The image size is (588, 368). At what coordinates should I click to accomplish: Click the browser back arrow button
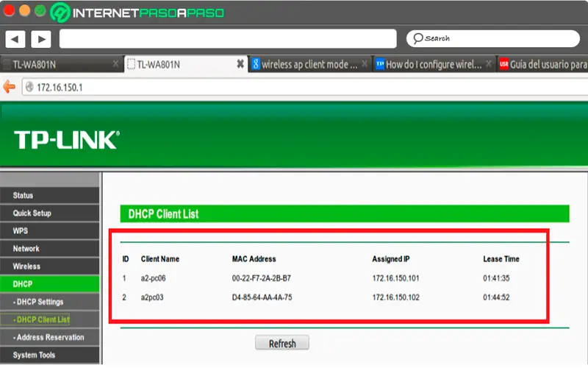pos(15,39)
